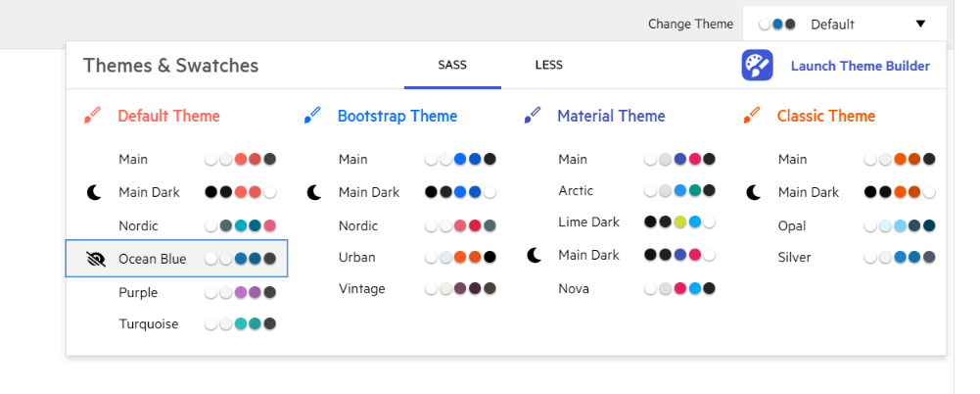Click moon icon beside Default Main Dark
Image resolution: width=980 pixels, height=394 pixels.
pyautogui.click(x=94, y=193)
